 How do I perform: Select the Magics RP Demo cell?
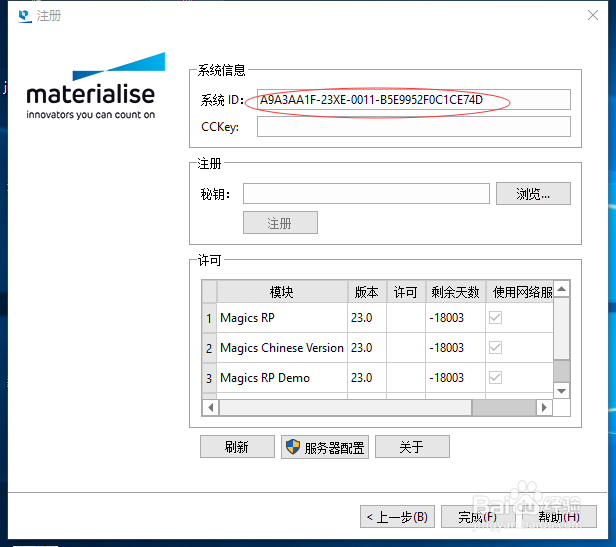tap(282, 377)
